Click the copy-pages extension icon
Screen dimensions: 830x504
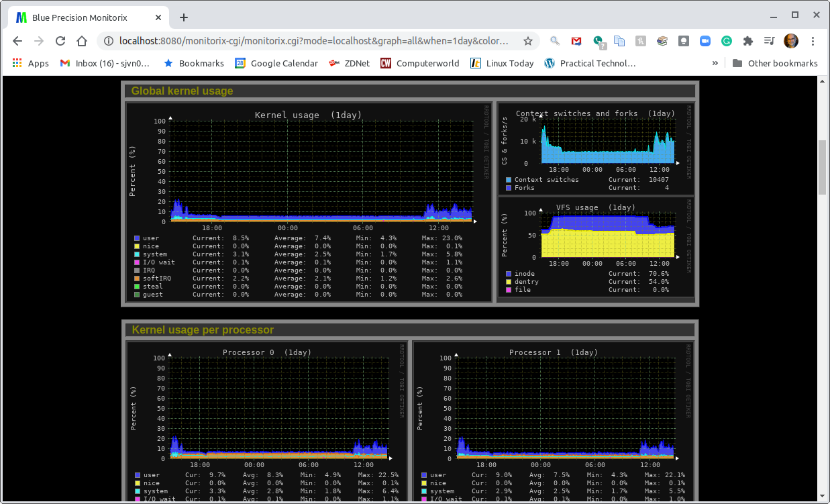(x=619, y=41)
